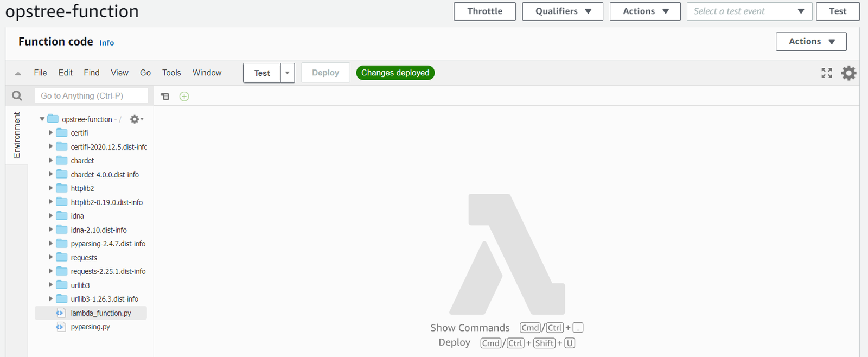Collapse the opstree-function root folder
Viewport: 868px width, 357px height.
[42, 119]
